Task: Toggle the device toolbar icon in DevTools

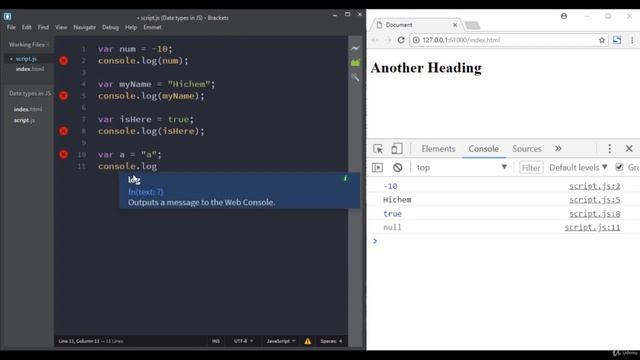Action: [397, 149]
